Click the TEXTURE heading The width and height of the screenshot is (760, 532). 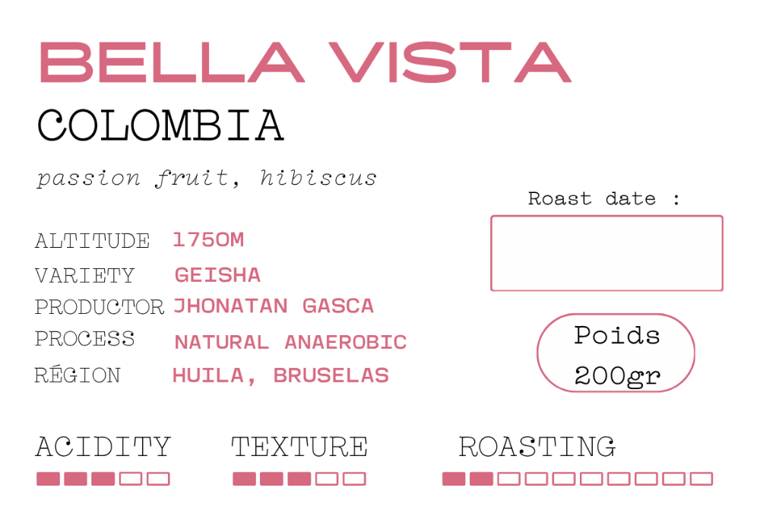(x=299, y=447)
